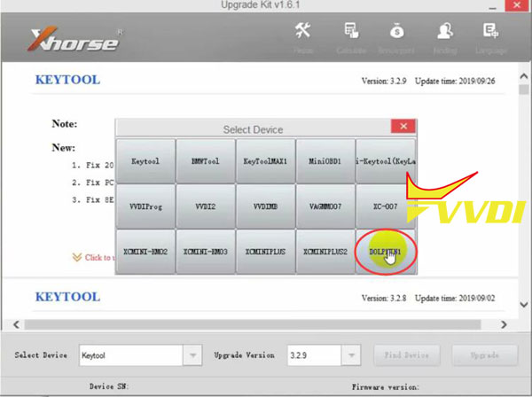Choose the VVDI2 device button
Screen dimensions: 532x397
tap(206, 206)
